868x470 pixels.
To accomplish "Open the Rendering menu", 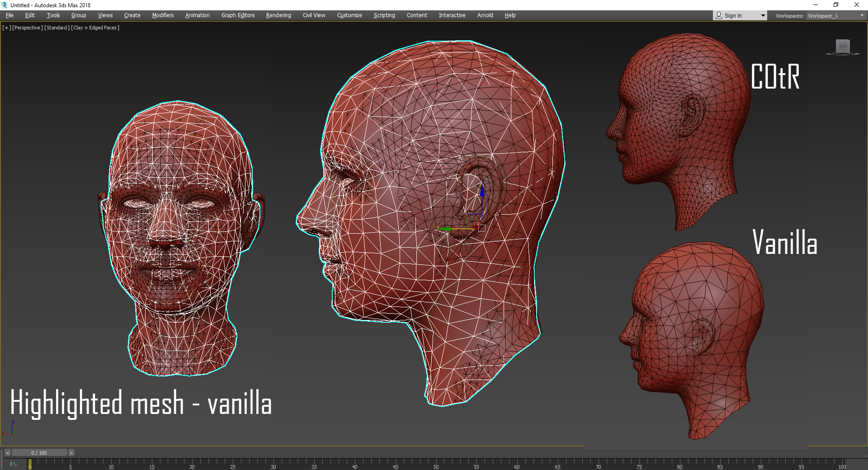I will [x=278, y=15].
